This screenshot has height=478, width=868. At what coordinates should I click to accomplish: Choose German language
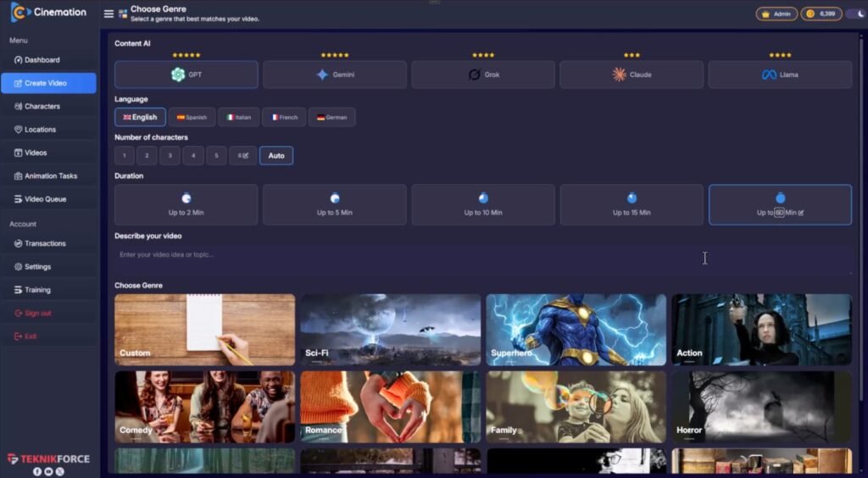[332, 117]
